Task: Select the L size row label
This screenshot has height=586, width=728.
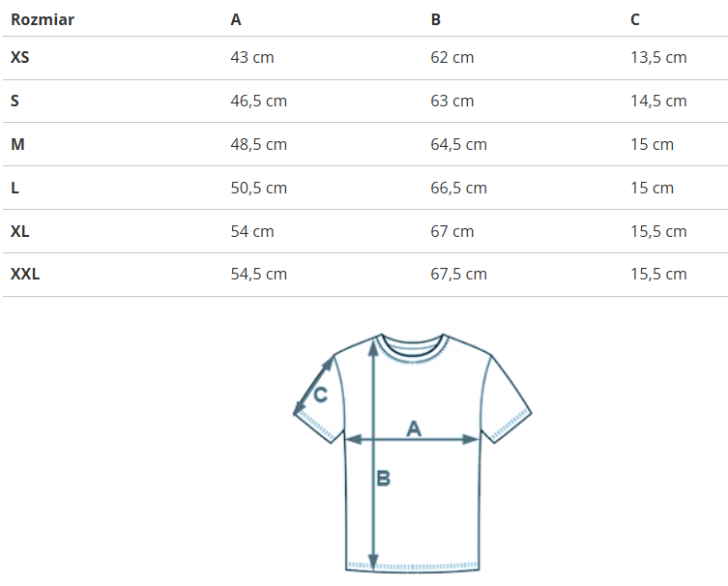Action: [15, 188]
